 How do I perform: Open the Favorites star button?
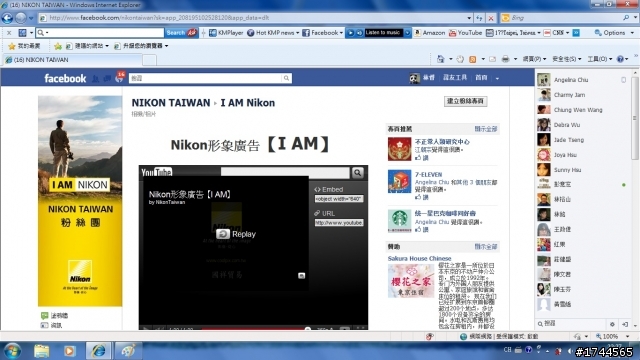[x=25, y=46]
